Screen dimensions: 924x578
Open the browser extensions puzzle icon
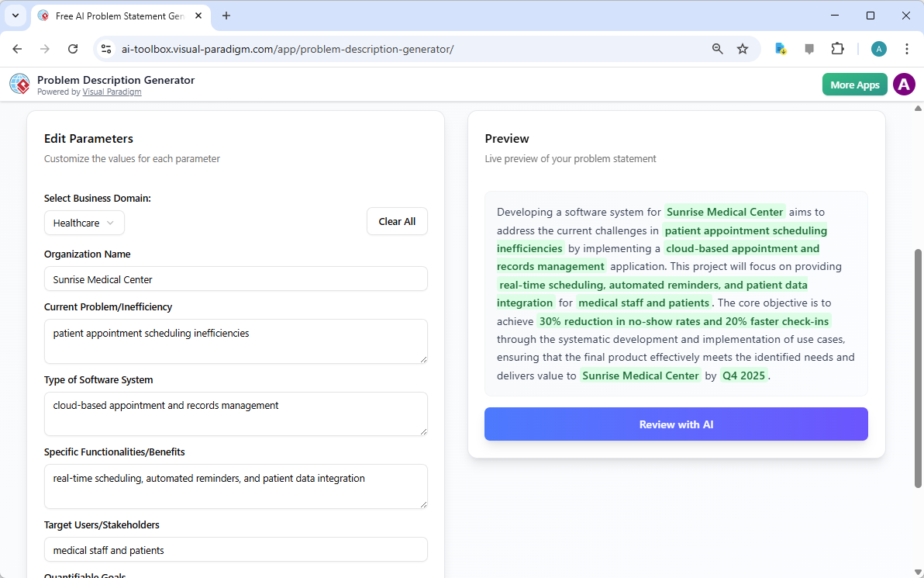click(838, 48)
